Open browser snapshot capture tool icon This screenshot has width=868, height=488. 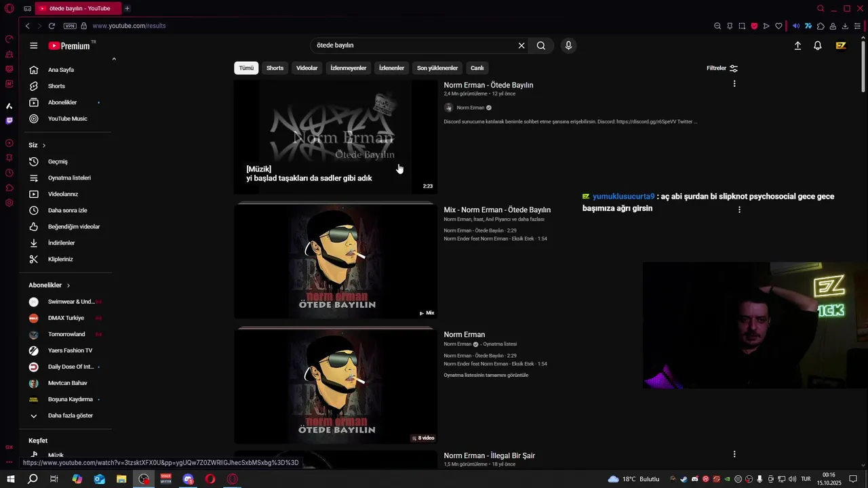pyautogui.click(x=742, y=26)
